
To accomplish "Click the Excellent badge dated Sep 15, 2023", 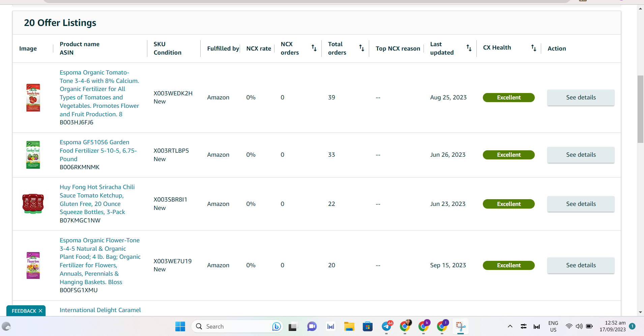I will [x=508, y=265].
